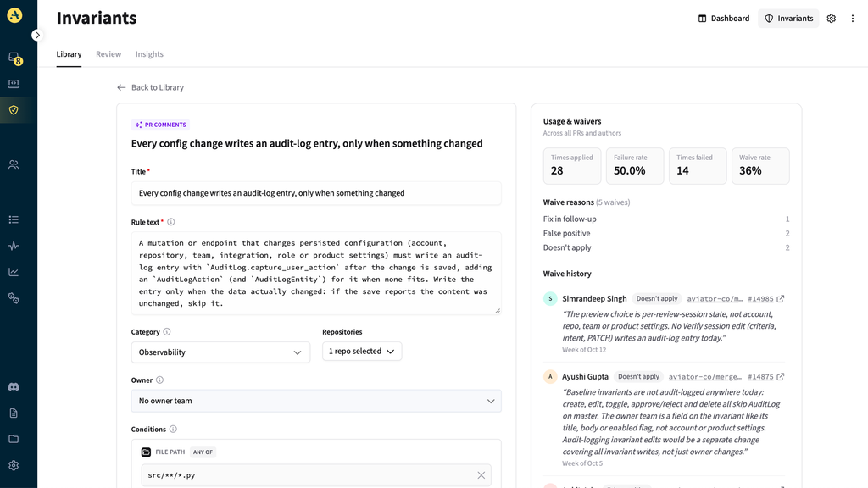Open external link icon for PR #14985

(781, 299)
